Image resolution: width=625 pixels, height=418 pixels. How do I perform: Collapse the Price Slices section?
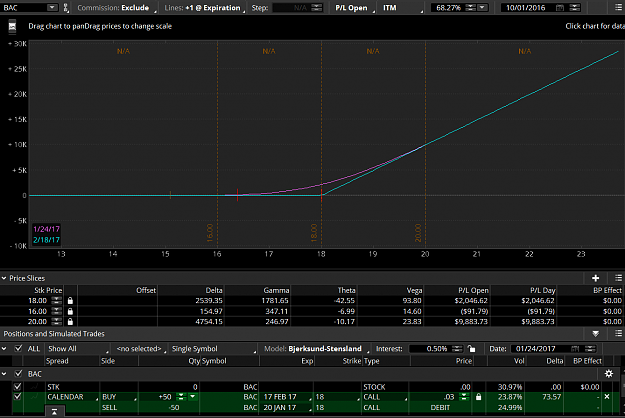pos(4,278)
